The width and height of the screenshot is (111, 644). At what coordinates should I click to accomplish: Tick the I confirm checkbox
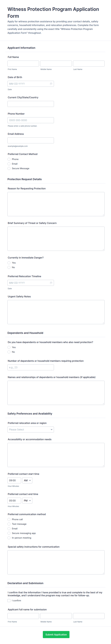[9, 600]
